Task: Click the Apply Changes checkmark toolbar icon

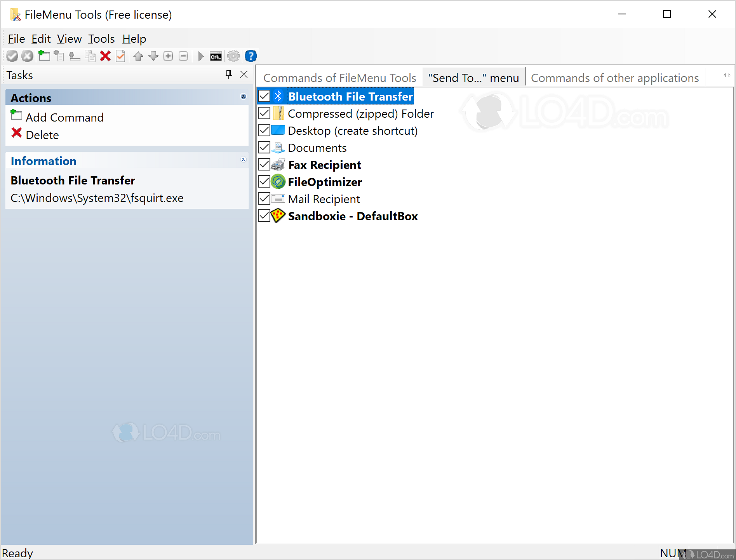Action: click(12, 56)
